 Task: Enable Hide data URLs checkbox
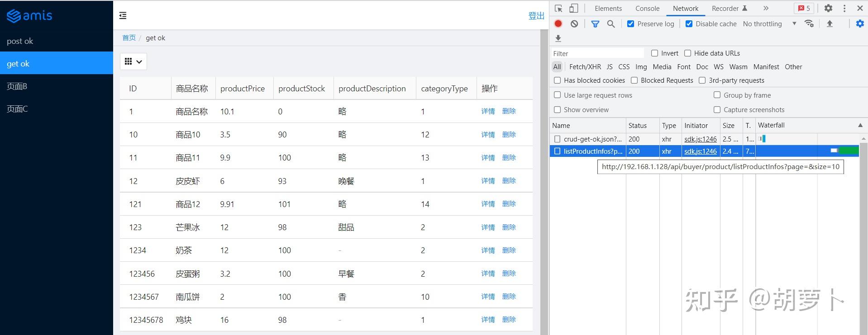click(688, 53)
